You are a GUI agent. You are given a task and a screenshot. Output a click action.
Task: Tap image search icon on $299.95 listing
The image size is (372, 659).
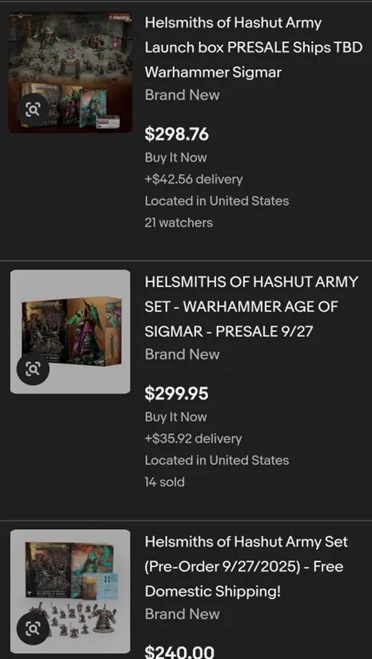point(33,369)
